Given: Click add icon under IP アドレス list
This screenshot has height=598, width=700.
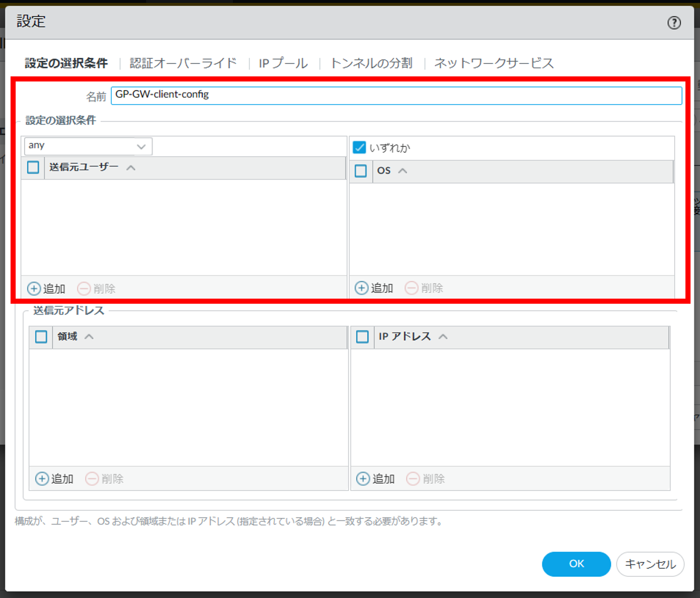Looking at the screenshot, I should click(x=363, y=478).
